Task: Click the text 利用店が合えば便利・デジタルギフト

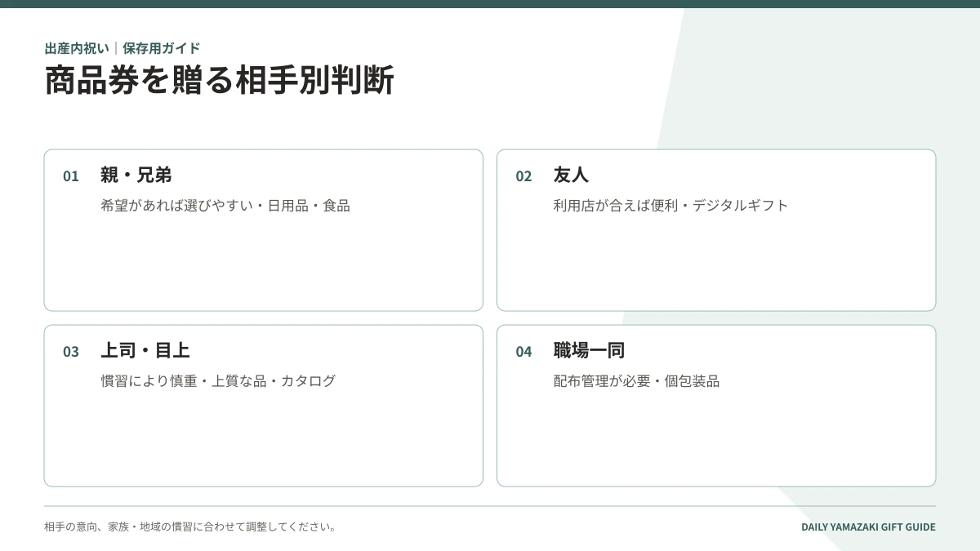Action: click(x=670, y=206)
